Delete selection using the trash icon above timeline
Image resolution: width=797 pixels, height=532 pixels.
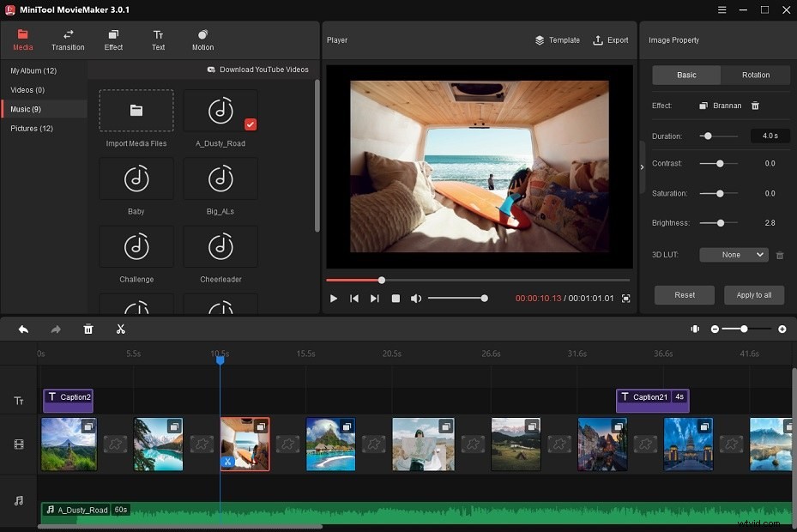coord(88,329)
